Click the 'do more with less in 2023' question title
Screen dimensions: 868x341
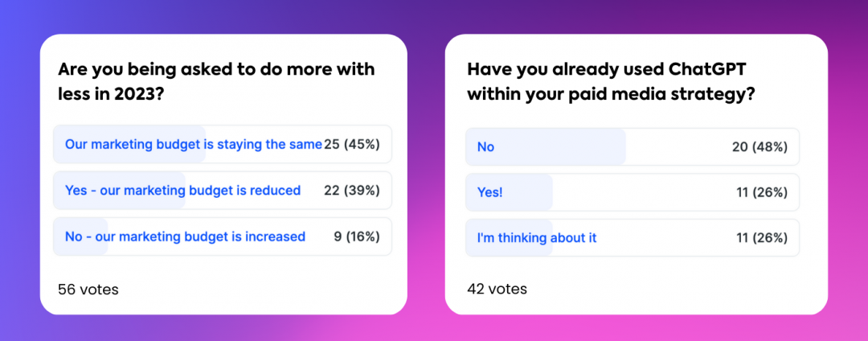tap(216, 82)
